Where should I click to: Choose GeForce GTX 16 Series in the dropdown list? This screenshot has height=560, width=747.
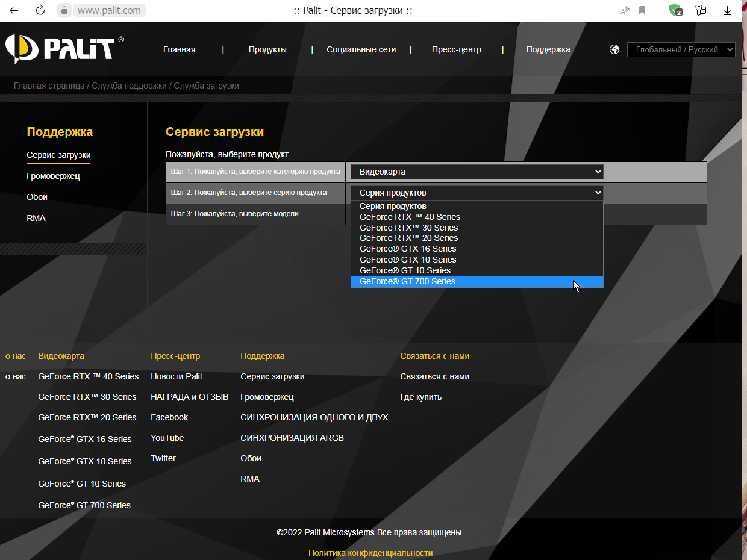(477, 249)
